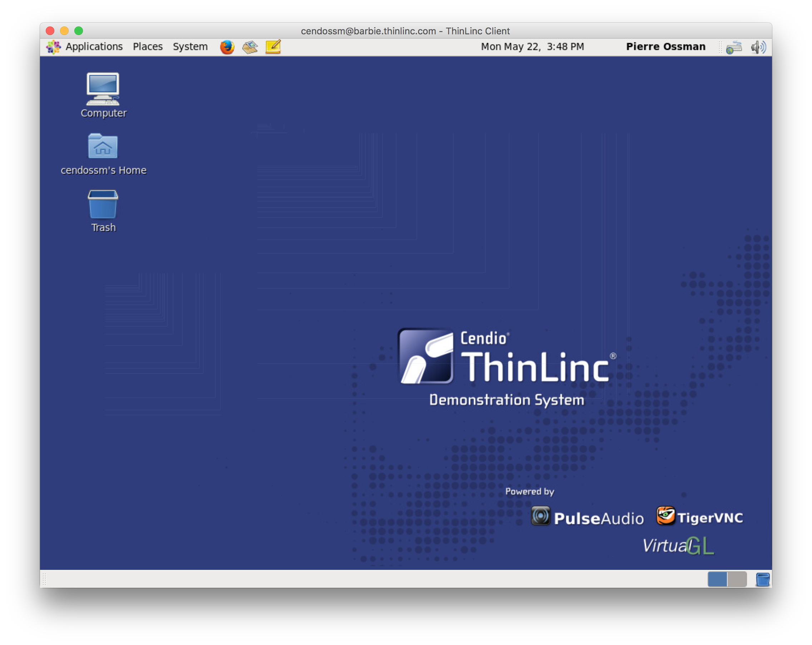Open the Pierre Ossman user menu
Screen dimensions: 812x645
(x=665, y=47)
